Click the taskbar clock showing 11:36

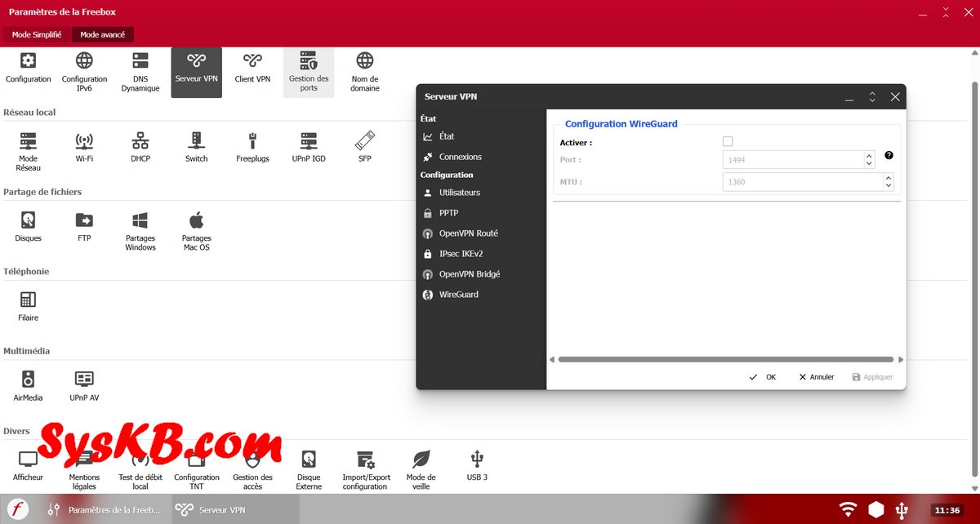pyautogui.click(x=947, y=510)
